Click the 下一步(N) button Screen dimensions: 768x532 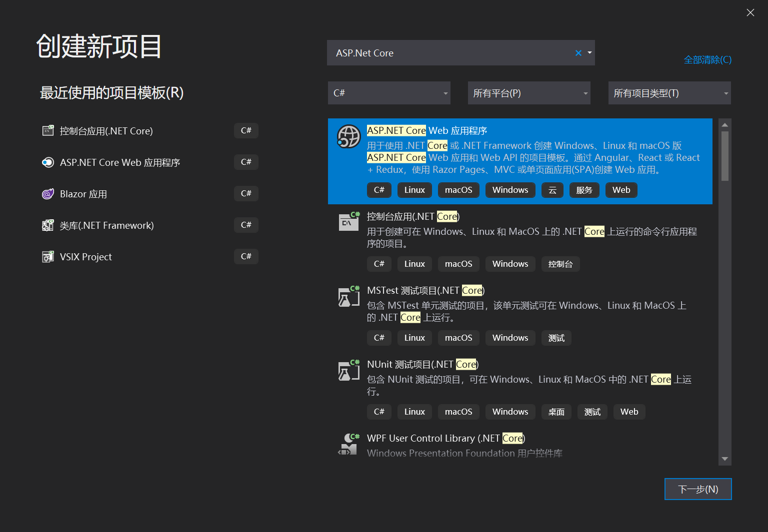698,489
